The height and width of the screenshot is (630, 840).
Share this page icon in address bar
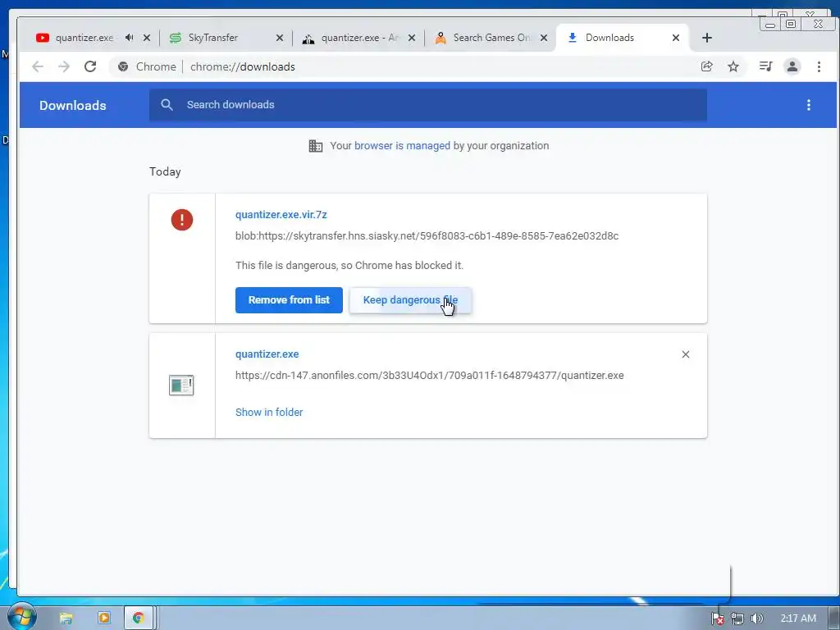(x=706, y=66)
